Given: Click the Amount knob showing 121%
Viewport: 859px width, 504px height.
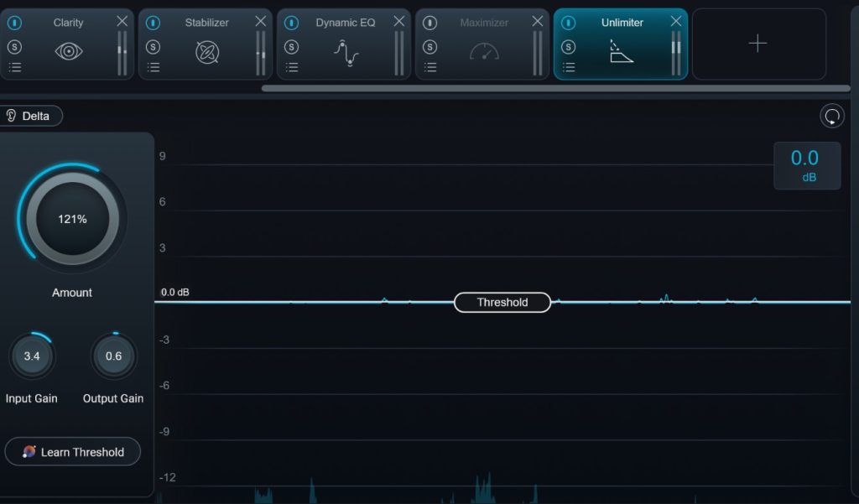Looking at the screenshot, I should pyautogui.click(x=72, y=219).
